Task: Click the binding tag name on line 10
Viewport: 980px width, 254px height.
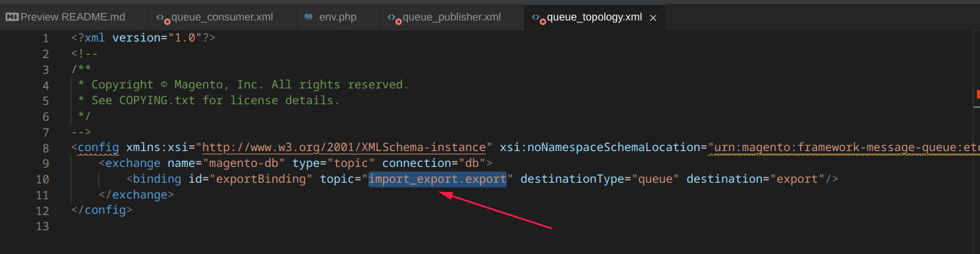Action: pos(157,179)
